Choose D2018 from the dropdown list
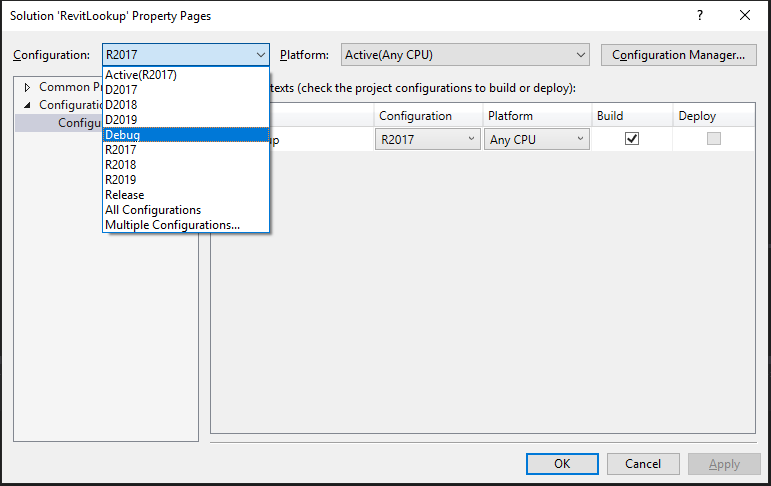 pos(186,105)
